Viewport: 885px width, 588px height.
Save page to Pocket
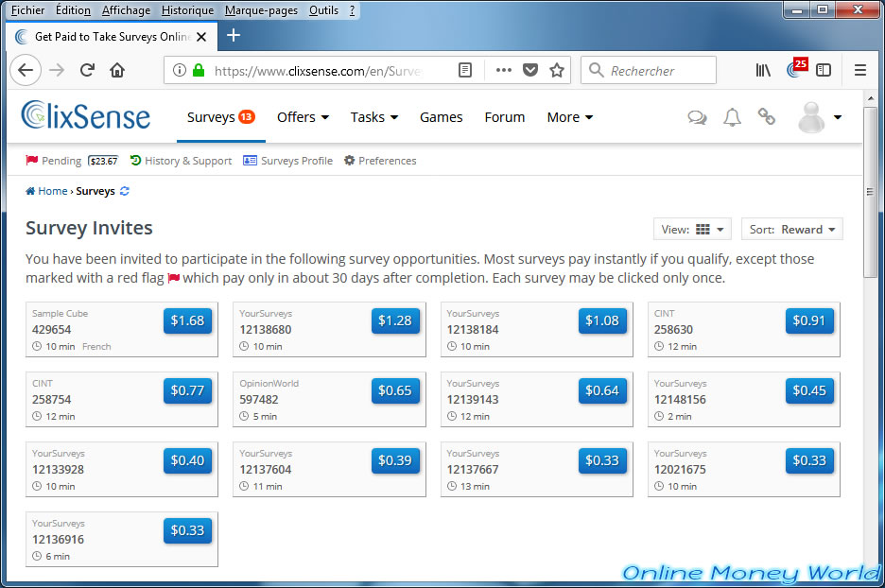[530, 70]
